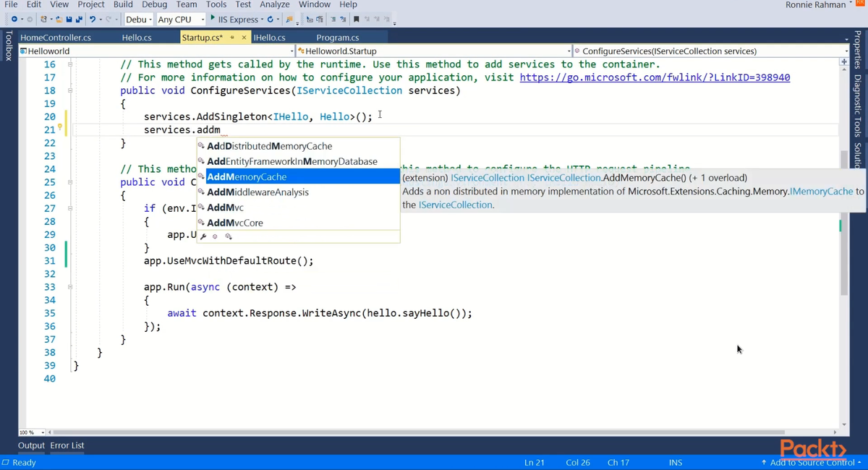Image resolution: width=868 pixels, height=470 pixels.
Task: Open the Any CPU platform dropdown
Action: (x=181, y=19)
